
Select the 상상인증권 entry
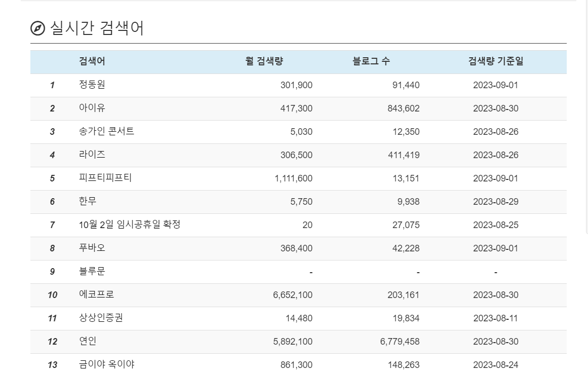point(99,318)
